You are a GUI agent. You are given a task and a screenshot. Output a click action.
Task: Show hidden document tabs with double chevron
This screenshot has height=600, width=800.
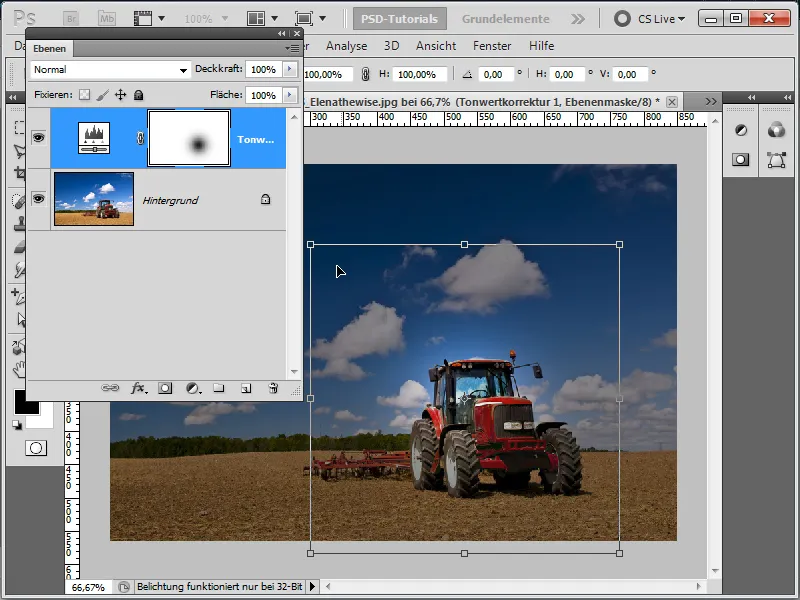click(711, 102)
